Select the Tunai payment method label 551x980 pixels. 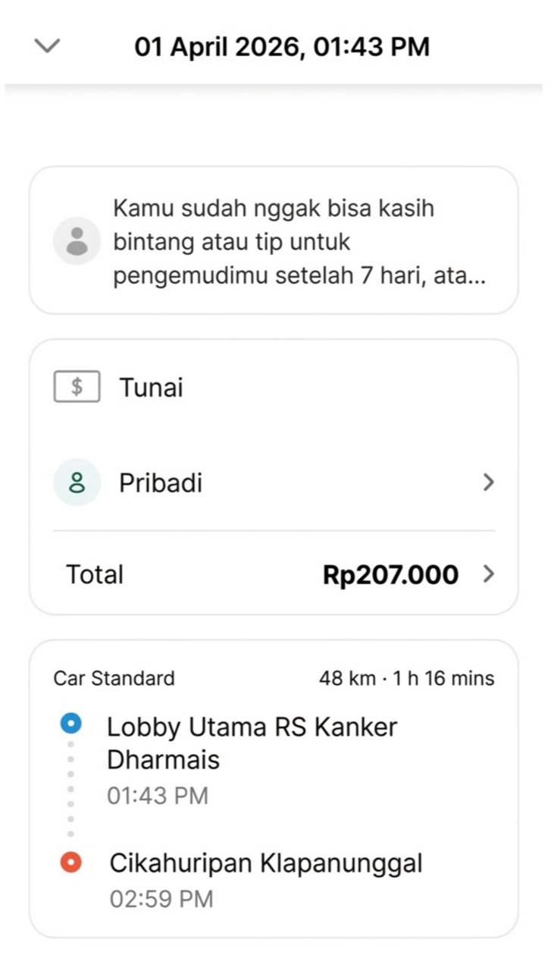click(x=151, y=388)
